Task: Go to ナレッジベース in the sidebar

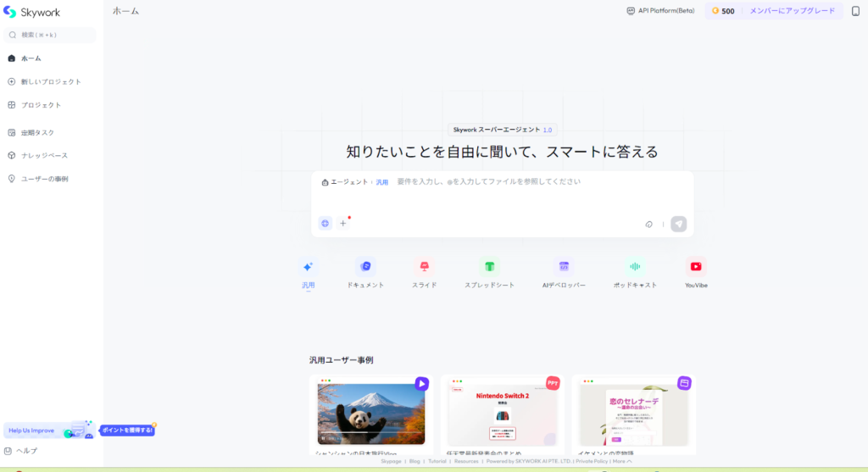Action: tap(44, 155)
